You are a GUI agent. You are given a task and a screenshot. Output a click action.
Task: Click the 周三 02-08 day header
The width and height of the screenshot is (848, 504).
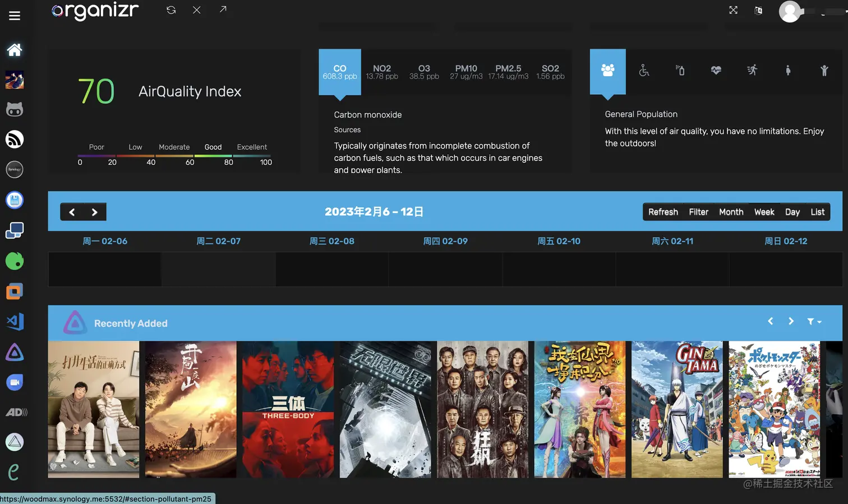332,241
